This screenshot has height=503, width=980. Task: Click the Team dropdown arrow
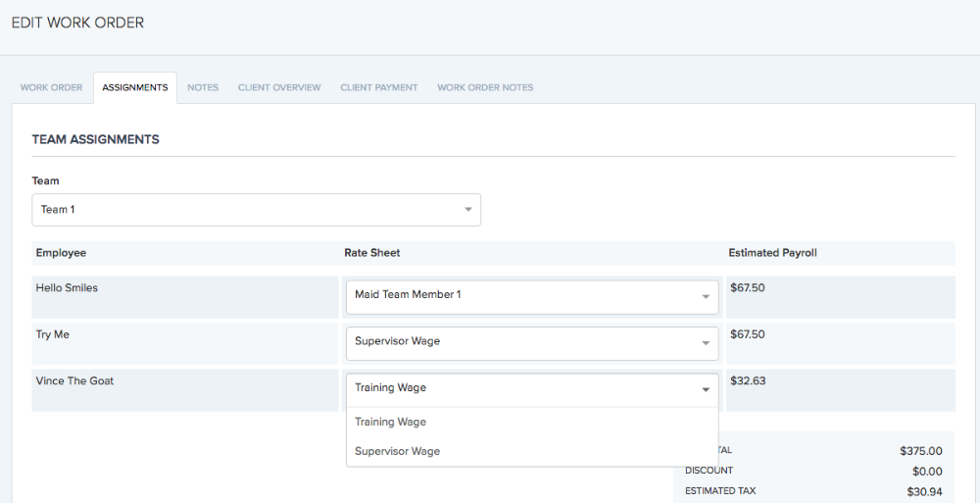[x=468, y=210]
